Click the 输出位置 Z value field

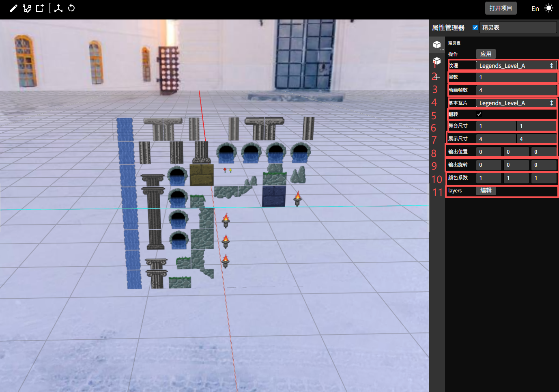pyautogui.click(x=544, y=152)
